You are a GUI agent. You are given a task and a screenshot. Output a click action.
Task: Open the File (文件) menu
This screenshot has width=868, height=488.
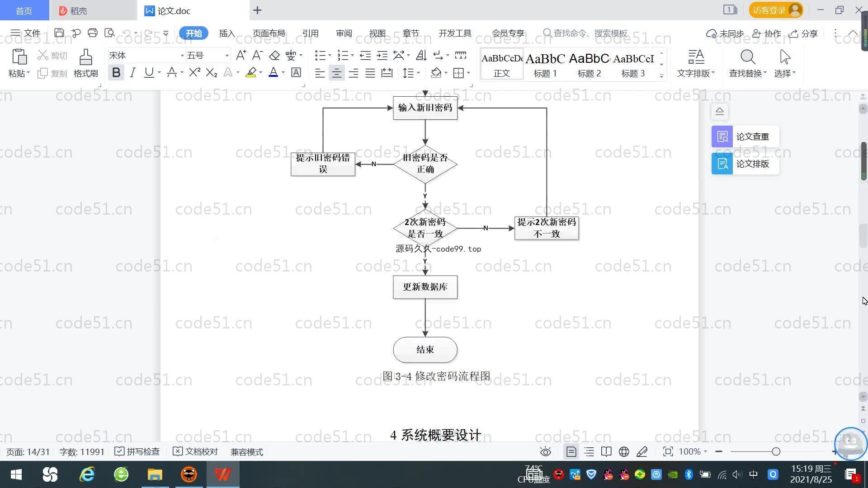click(25, 33)
